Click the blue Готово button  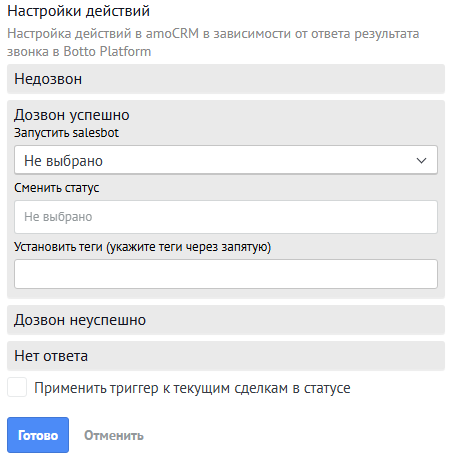38,435
